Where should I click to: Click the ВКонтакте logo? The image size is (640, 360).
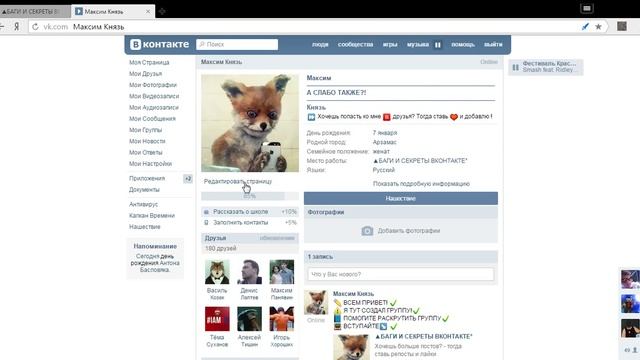pyautogui.click(x=160, y=44)
